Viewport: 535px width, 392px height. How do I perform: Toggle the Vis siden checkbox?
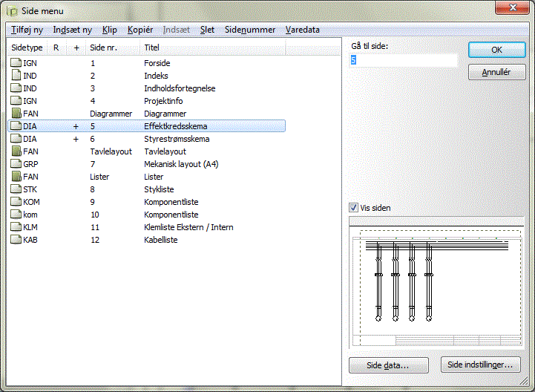point(353,208)
